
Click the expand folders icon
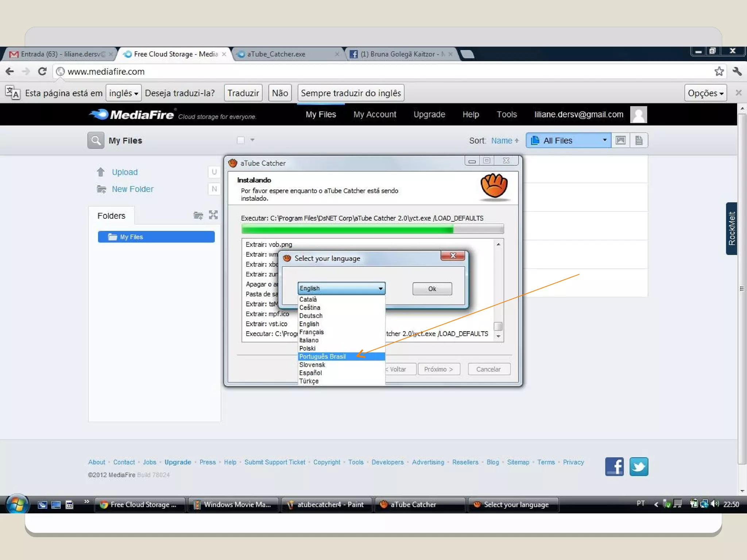pyautogui.click(x=213, y=215)
